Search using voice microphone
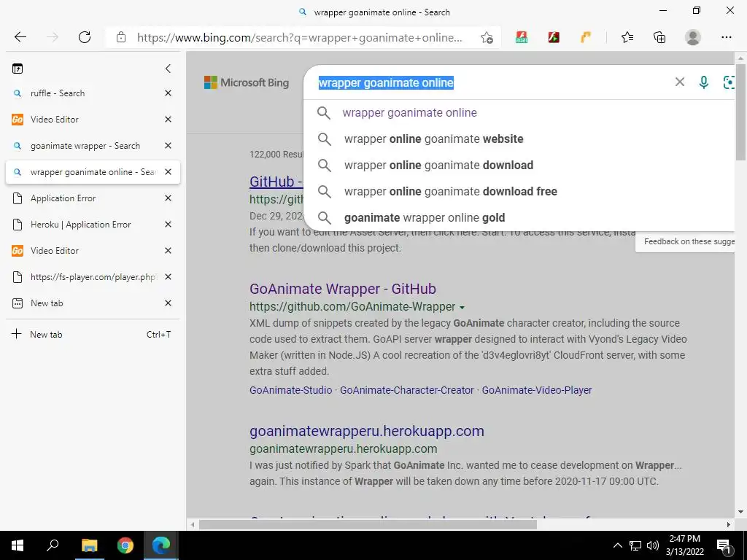 click(x=704, y=82)
